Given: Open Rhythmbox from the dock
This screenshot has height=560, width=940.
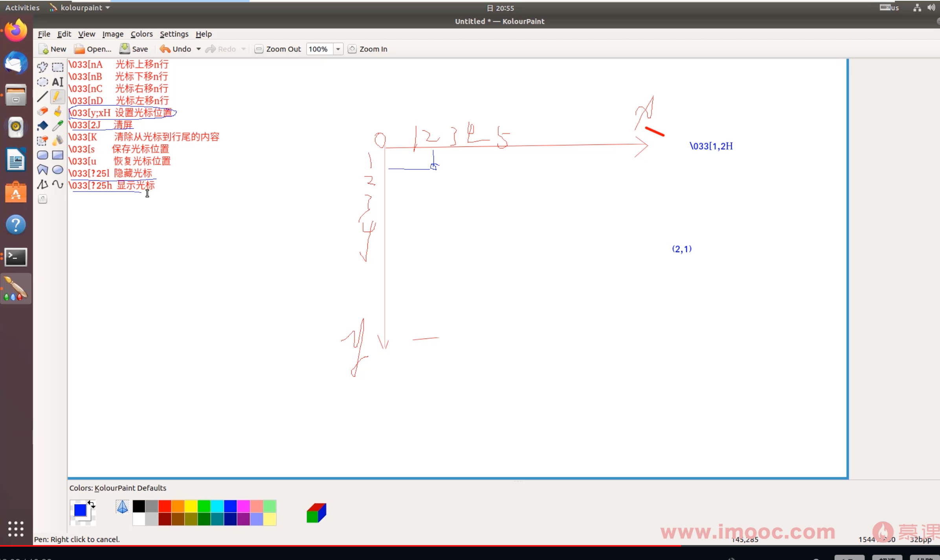Looking at the screenshot, I should click(x=16, y=127).
